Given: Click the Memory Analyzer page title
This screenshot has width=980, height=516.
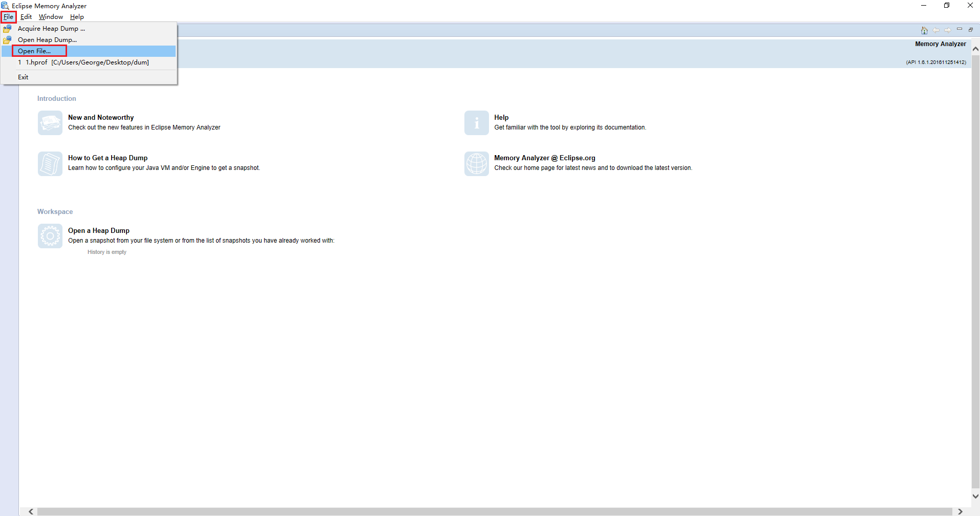Looking at the screenshot, I should point(941,44).
